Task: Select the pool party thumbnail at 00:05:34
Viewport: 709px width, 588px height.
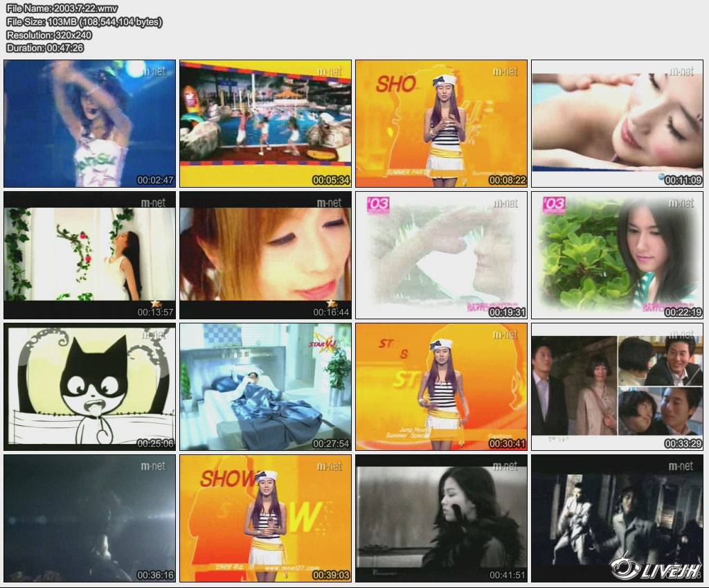Action: tap(265, 123)
